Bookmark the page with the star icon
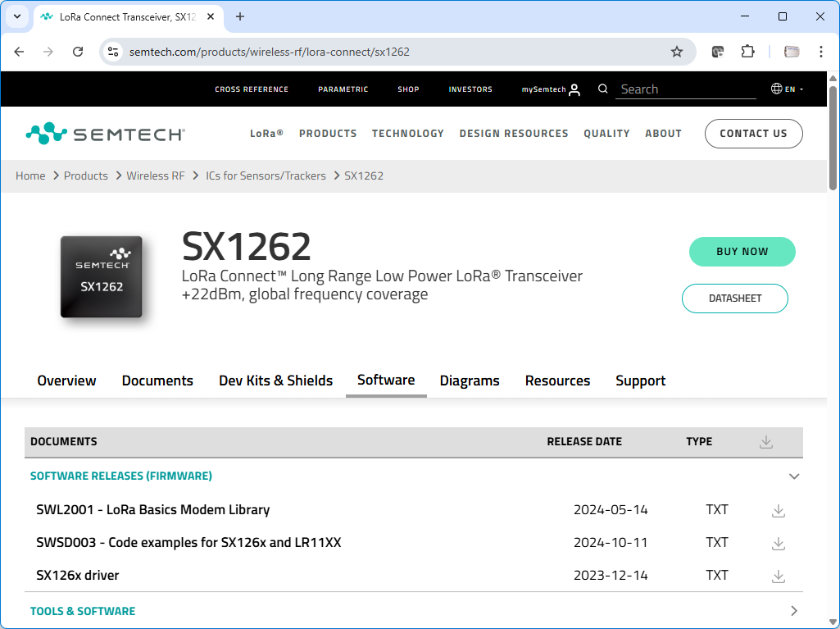Image resolution: width=840 pixels, height=629 pixels. pos(678,51)
